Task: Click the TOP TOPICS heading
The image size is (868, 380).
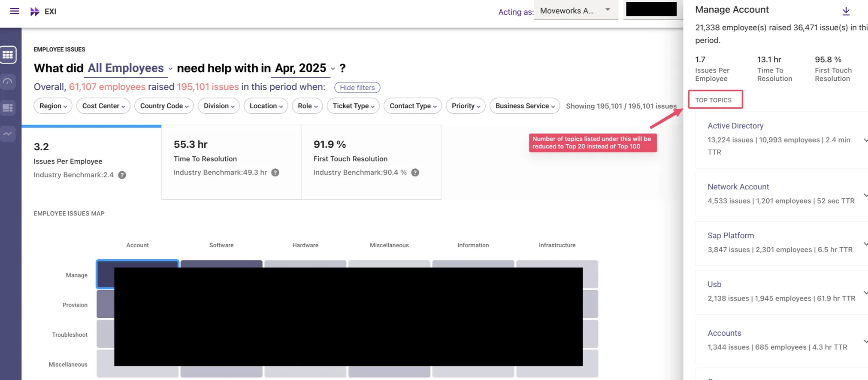Action: tap(714, 100)
